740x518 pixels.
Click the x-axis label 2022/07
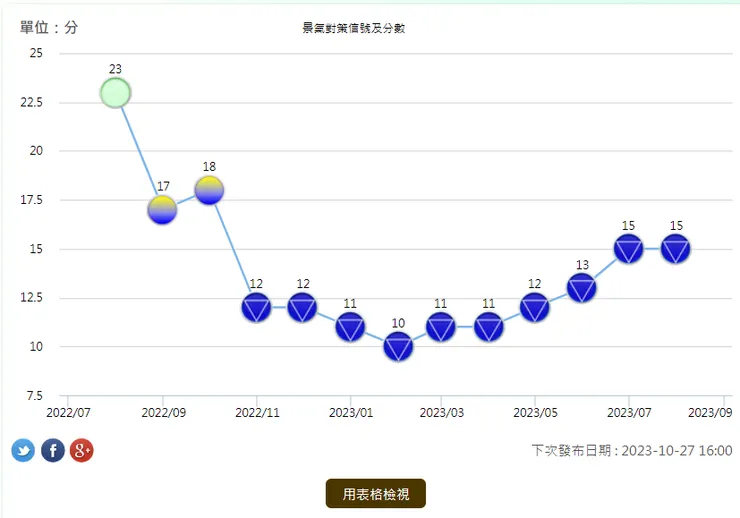68,413
